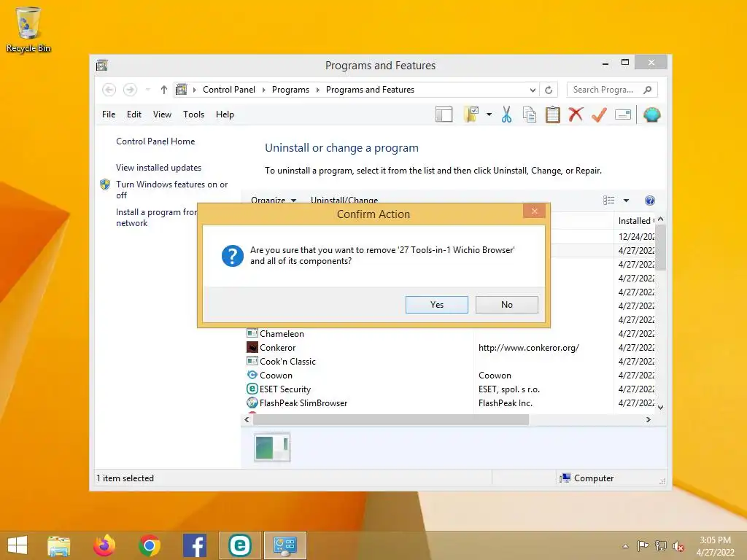Expand the view options dropdown arrow
This screenshot has width=747, height=560.
pos(626,201)
